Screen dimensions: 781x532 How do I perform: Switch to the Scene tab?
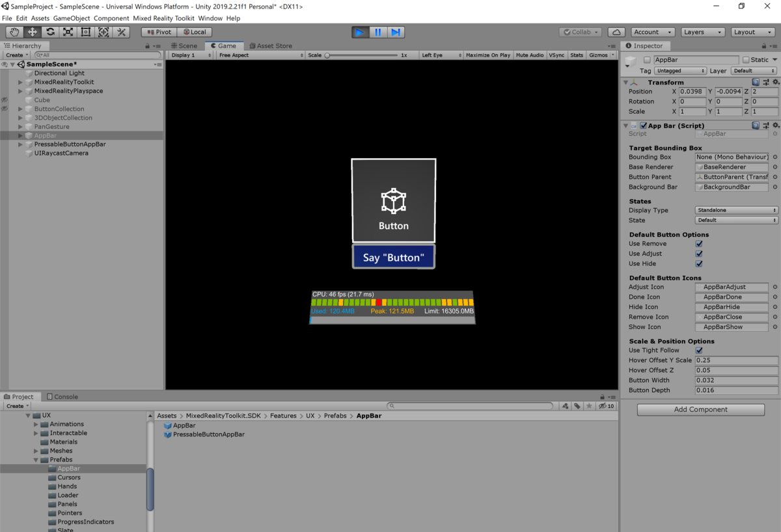coord(184,46)
